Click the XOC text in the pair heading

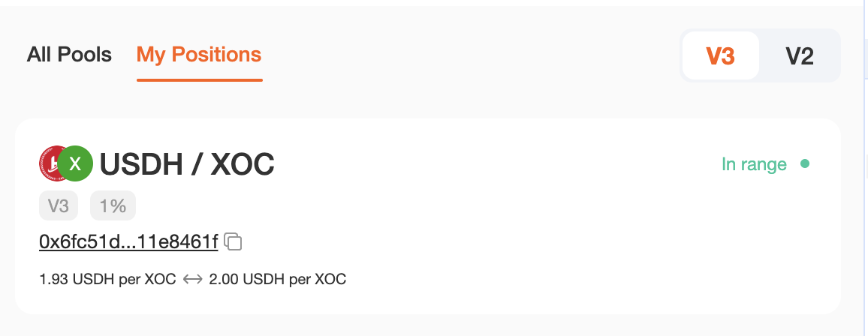point(243,164)
